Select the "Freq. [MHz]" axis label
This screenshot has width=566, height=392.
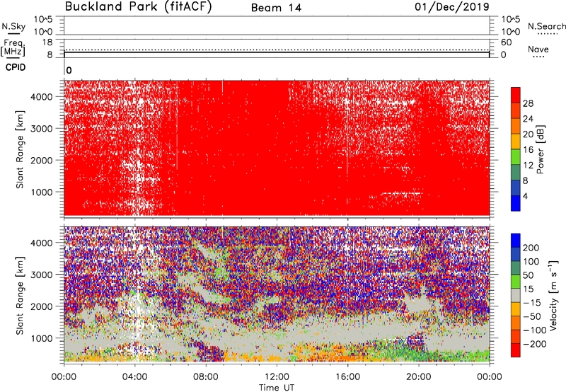tap(13, 47)
